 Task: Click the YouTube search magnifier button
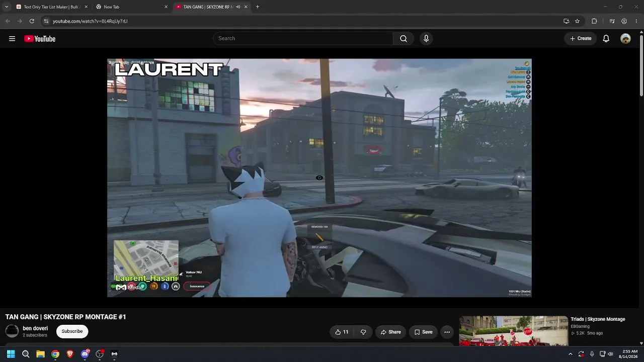pos(404,39)
